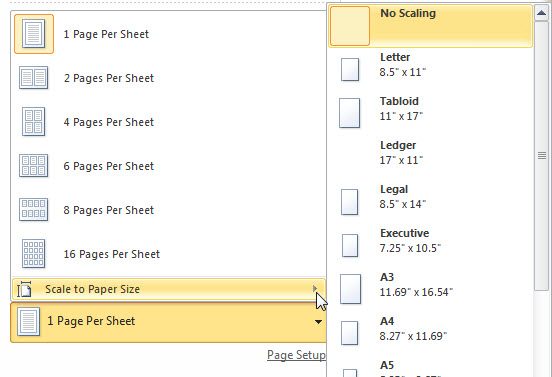This screenshot has width=552, height=377.
Task: Click the Letter paper size icon
Action: (350, 69)
